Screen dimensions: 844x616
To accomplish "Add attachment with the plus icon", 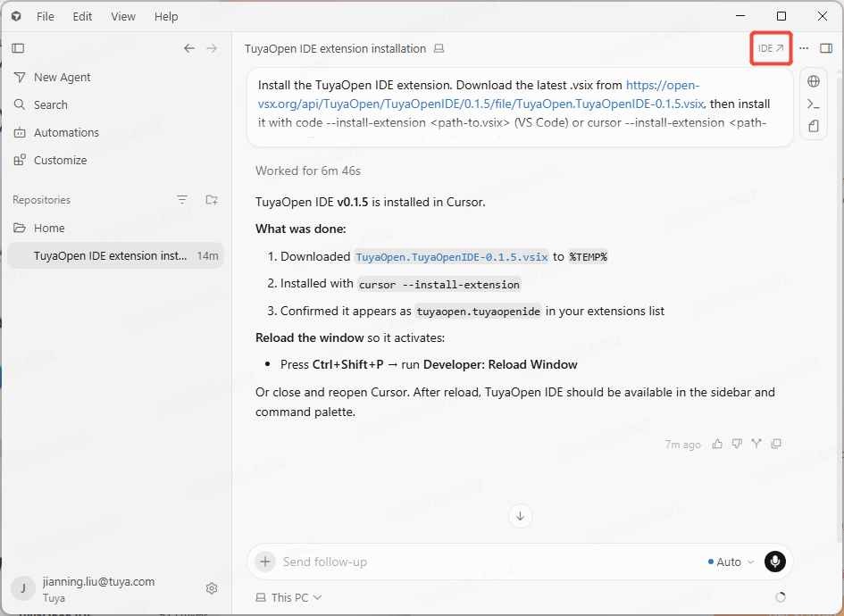I will coord(265,562).
